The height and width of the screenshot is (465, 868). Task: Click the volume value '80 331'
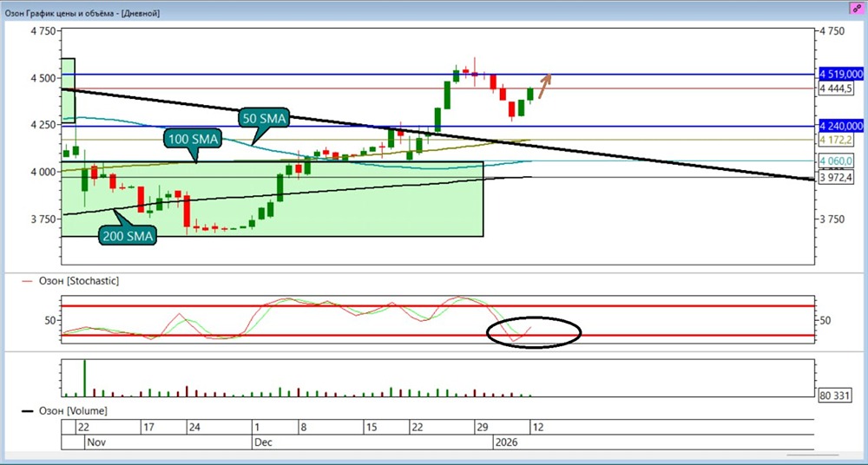click(834, 396)
